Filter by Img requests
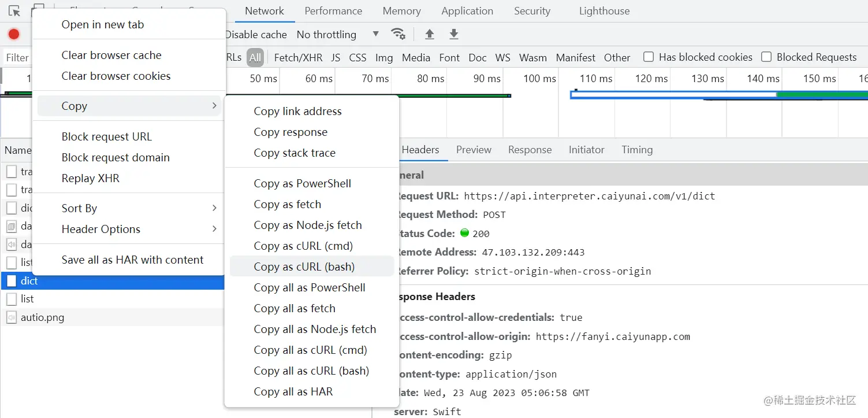 point(384,57)
